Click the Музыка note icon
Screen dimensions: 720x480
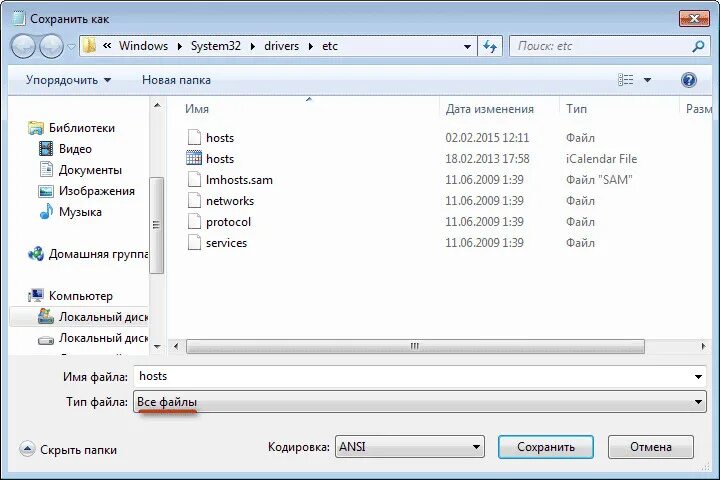point(46,212)
